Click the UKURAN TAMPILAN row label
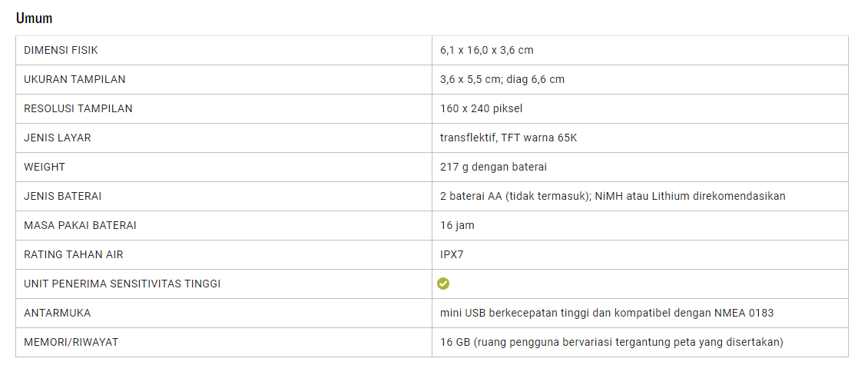 (x=75, y=79)
